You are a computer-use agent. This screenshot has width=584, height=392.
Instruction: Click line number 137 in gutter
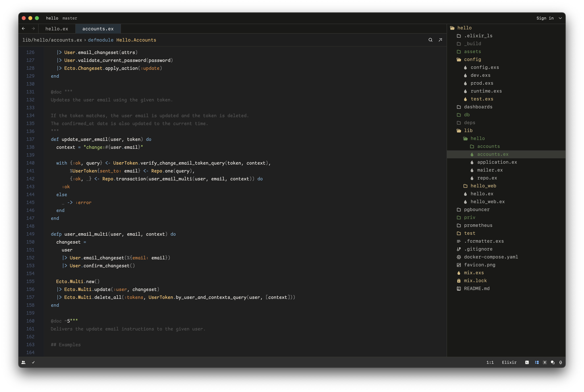coord(30,139)
